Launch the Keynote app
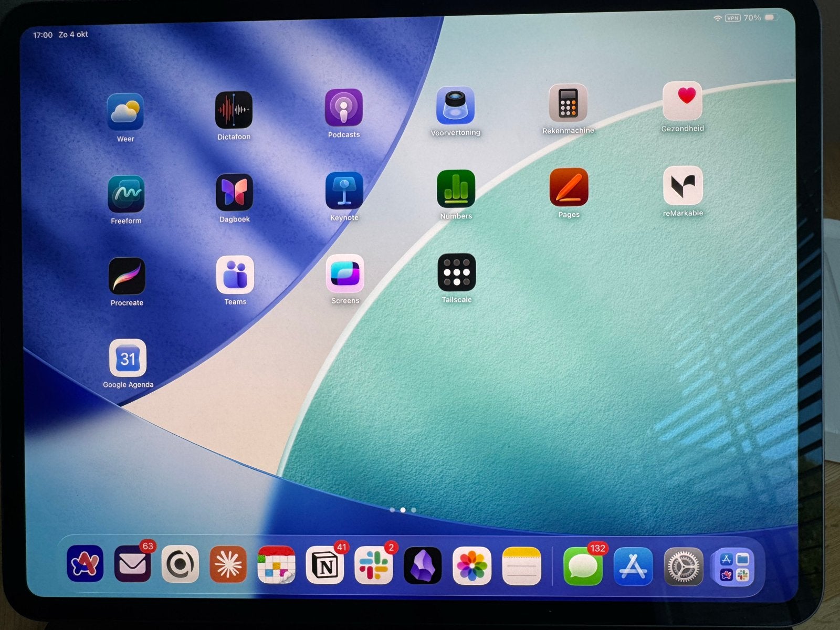The height and width of the screenshot is (630, 840). pos(344,191)
